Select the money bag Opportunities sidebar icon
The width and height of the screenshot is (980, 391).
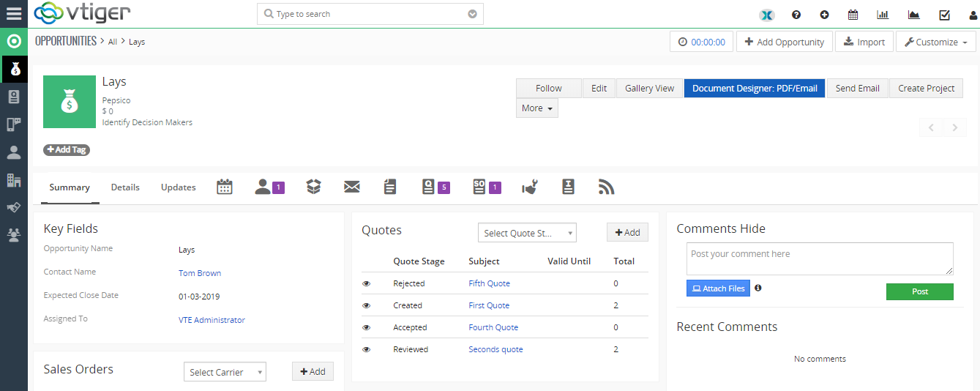[14, 70]
